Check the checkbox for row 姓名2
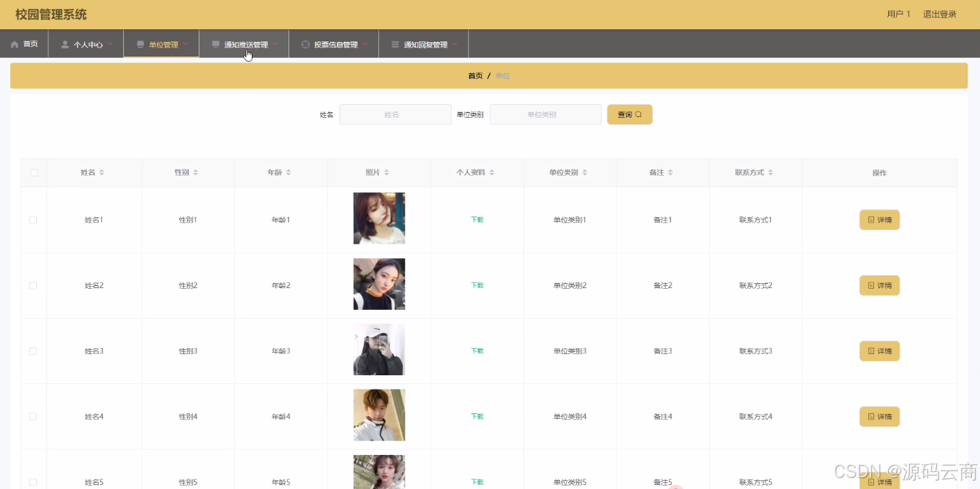980x489 pixels. [33, 285]
